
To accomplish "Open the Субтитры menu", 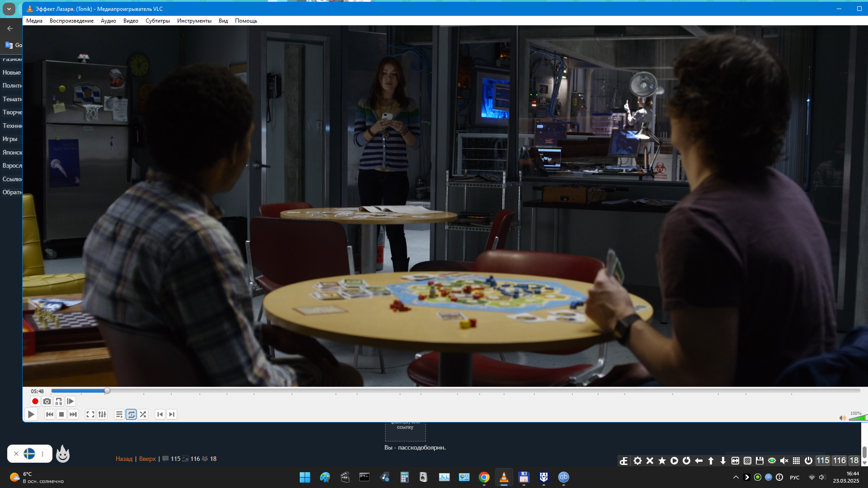I will [x=157, y=21].
